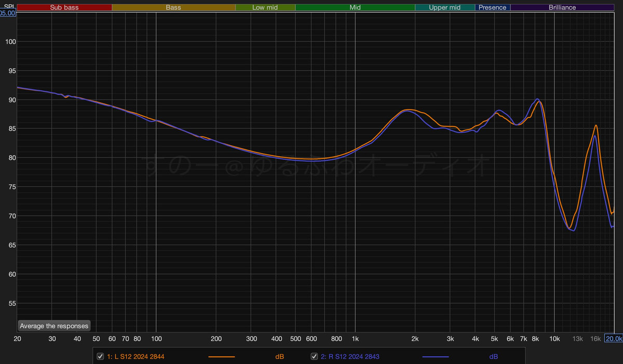This screenshot has width=623, height=364.
Task: Open the orange line style swatch in legend
Action: coord(222,357)
